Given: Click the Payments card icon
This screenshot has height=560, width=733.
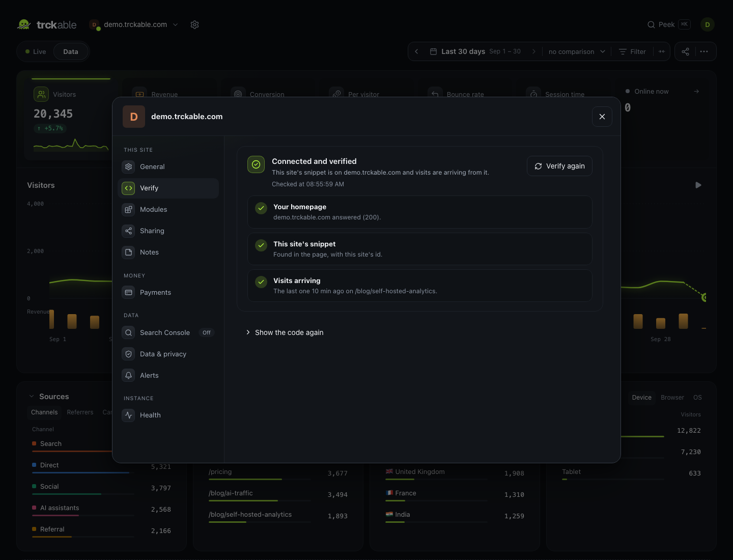Looking at the screenshot, I should tap(128, 293).
